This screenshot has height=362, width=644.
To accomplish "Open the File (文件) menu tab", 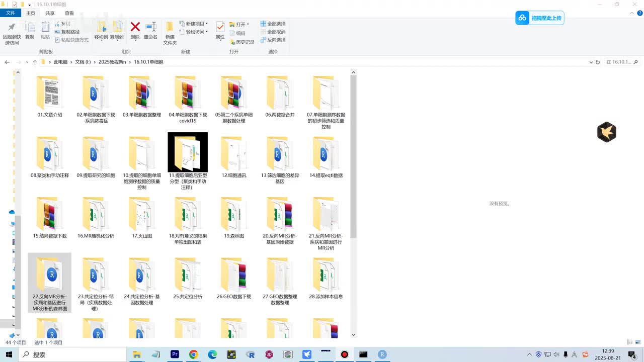I will click(x=11, y=13).
